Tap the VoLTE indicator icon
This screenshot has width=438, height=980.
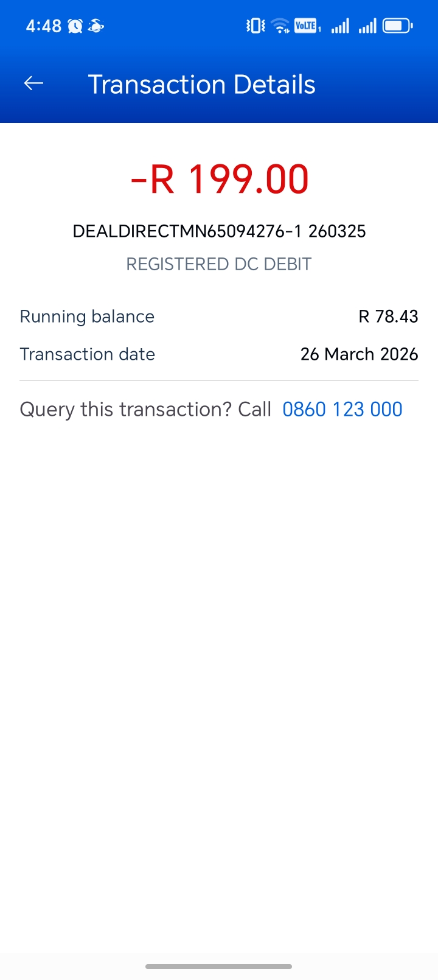click(x=306, y=26)
